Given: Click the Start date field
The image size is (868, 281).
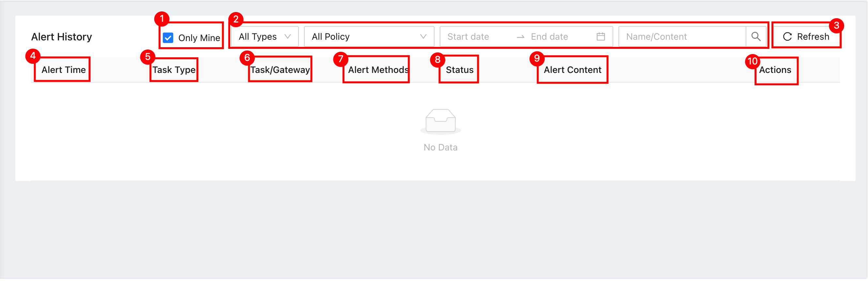Looking at the screenshot, I should (x=475, y=36).
